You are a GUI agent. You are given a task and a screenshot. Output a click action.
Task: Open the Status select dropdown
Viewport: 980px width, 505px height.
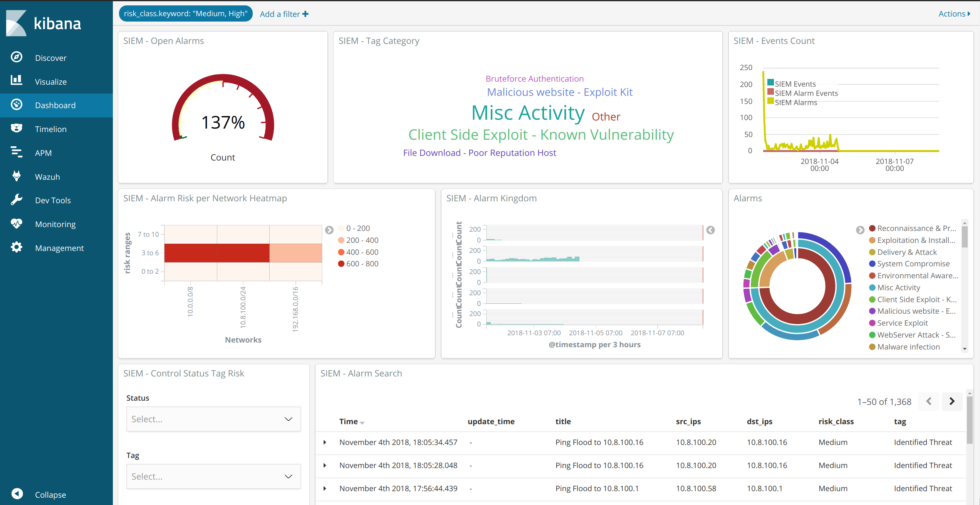213,419
